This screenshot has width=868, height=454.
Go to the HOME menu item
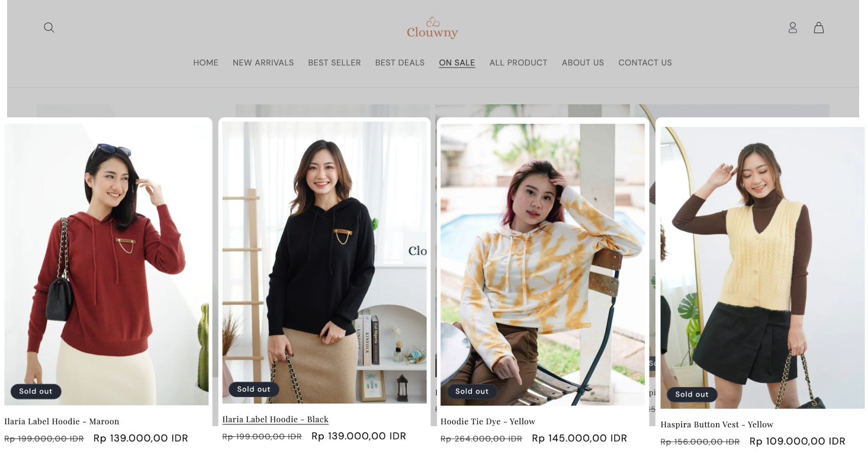pyautogui.click(x=206, y=63)
